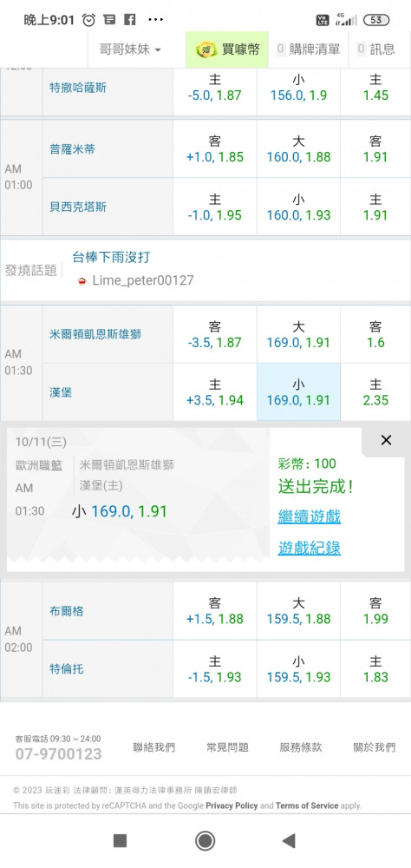Open the Privacy Policy link
Screen dimensions: 411x868
[x=232, y=806]
